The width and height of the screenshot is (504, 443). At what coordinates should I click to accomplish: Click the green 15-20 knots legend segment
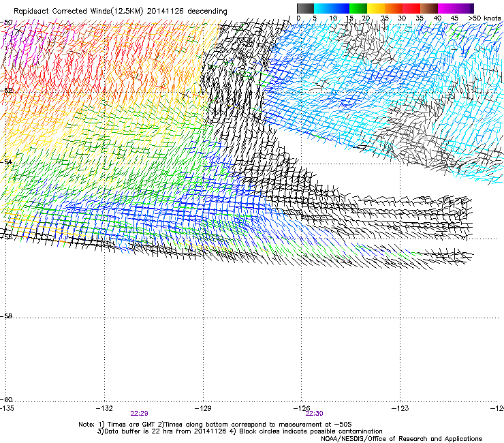[358, 8]
